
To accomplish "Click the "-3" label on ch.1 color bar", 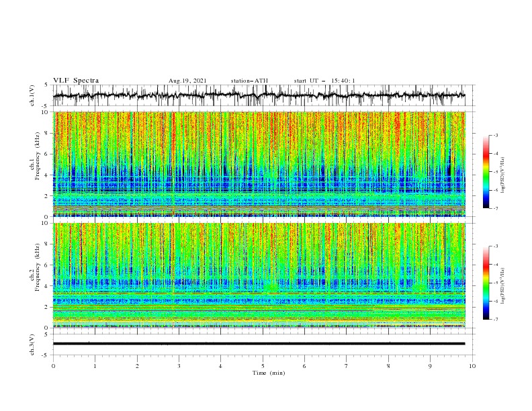I will [x=495, y=135].
